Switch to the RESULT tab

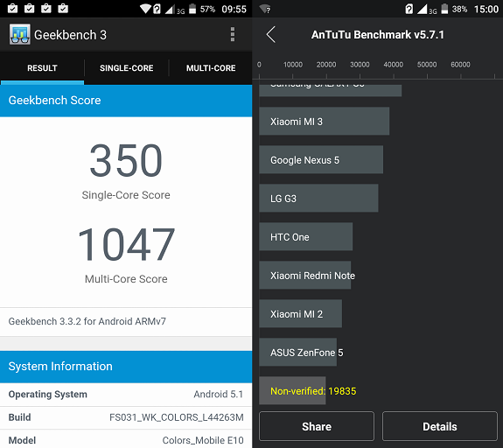tap(42, 68)
